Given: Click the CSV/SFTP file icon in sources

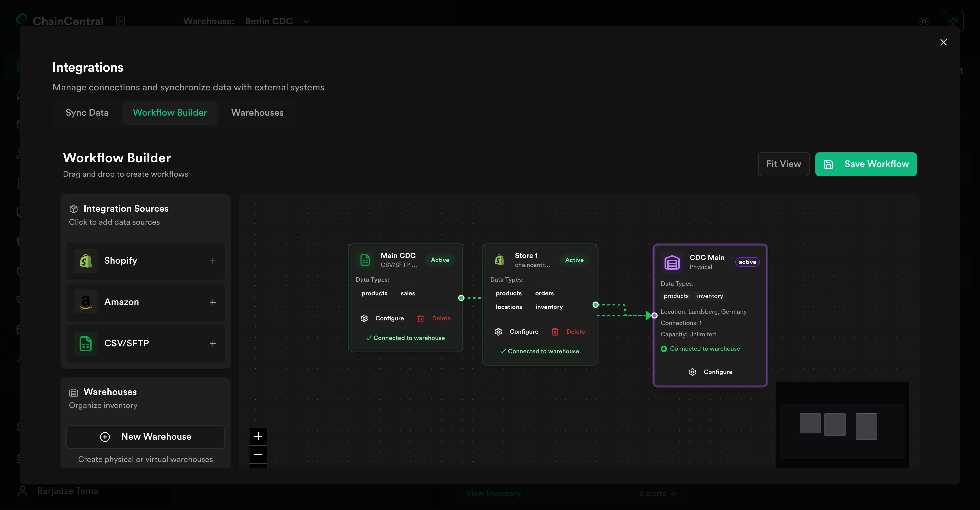Looking at the screenshot, I should pyautogui.click(x=86, y=343).
